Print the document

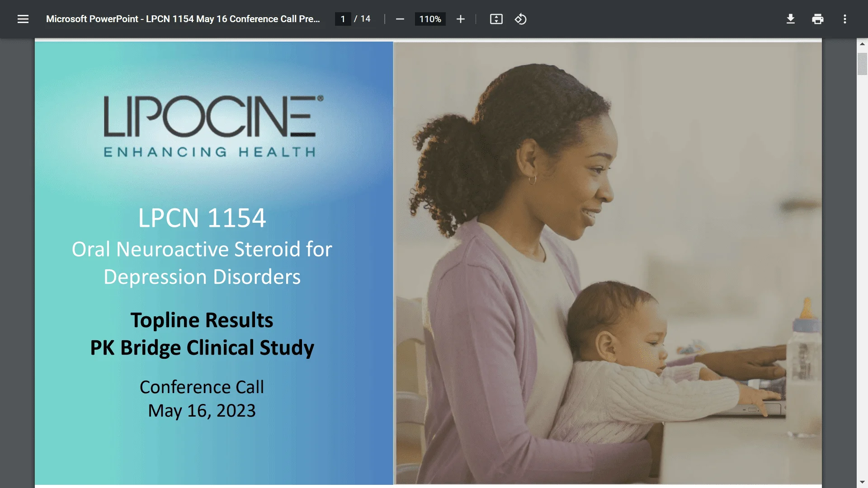(817, 19)
